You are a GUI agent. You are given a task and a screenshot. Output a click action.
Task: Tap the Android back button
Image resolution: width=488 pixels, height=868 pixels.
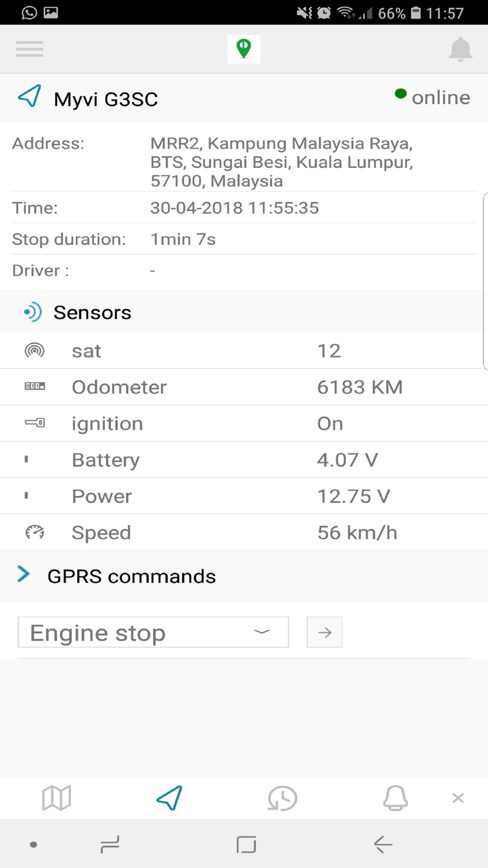tap(383, 844)
